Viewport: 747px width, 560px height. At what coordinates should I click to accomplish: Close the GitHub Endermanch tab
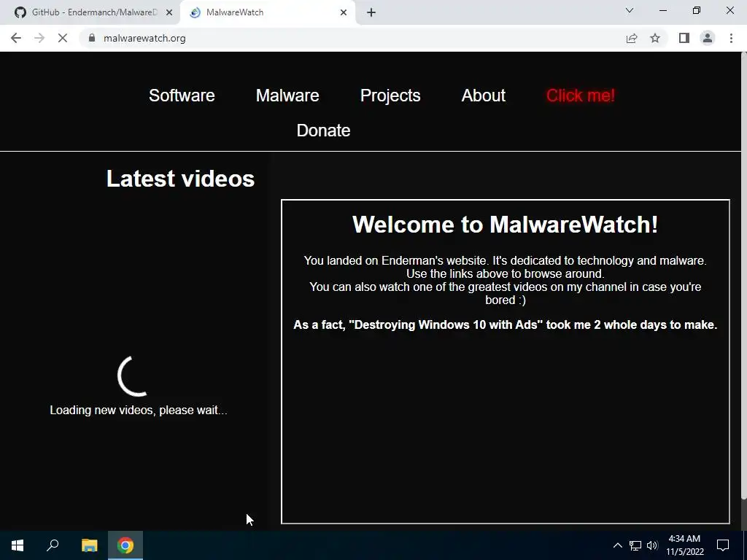(169, 12)
